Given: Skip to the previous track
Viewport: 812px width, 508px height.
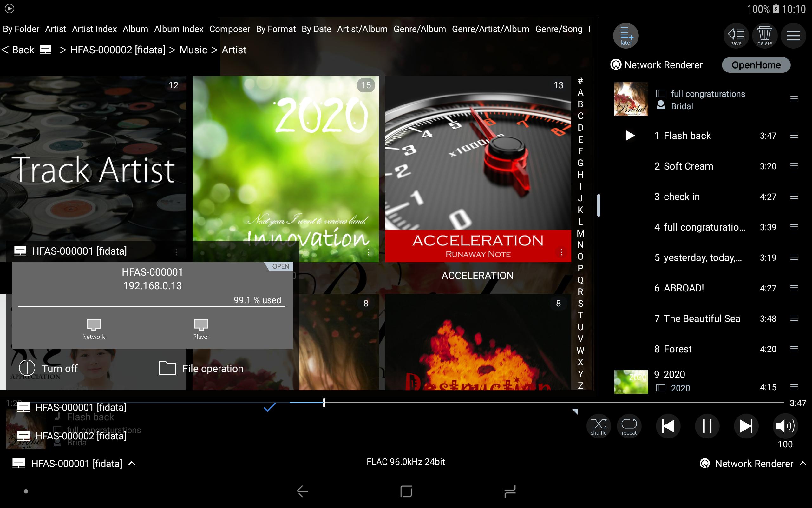Looking at the screenshot, I should click(x=668, y=426).
